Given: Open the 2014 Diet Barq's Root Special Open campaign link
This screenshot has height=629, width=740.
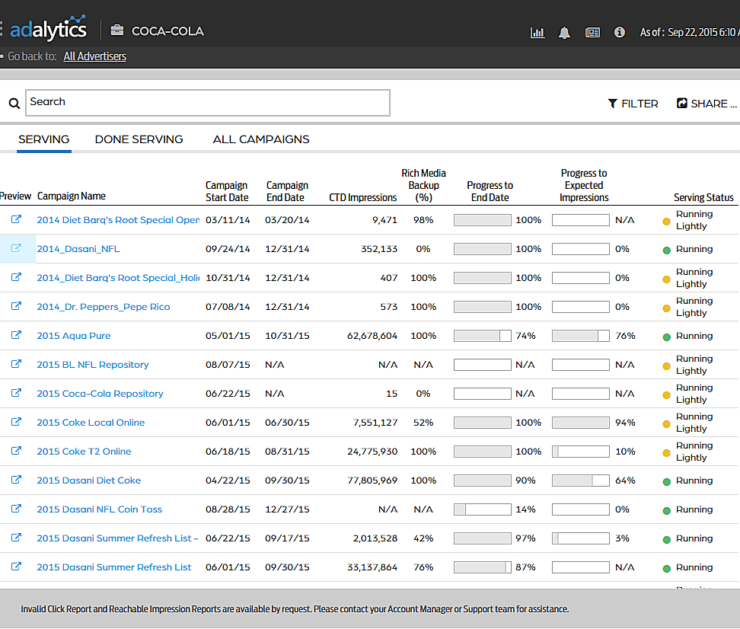Looking at the screenshot, I should (118, 220).
